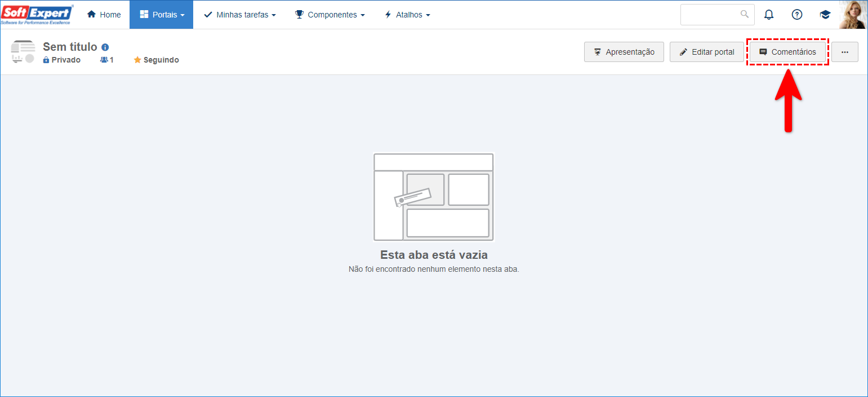
Task: Click the graduation cap training icon
Action: coord(825,15)
